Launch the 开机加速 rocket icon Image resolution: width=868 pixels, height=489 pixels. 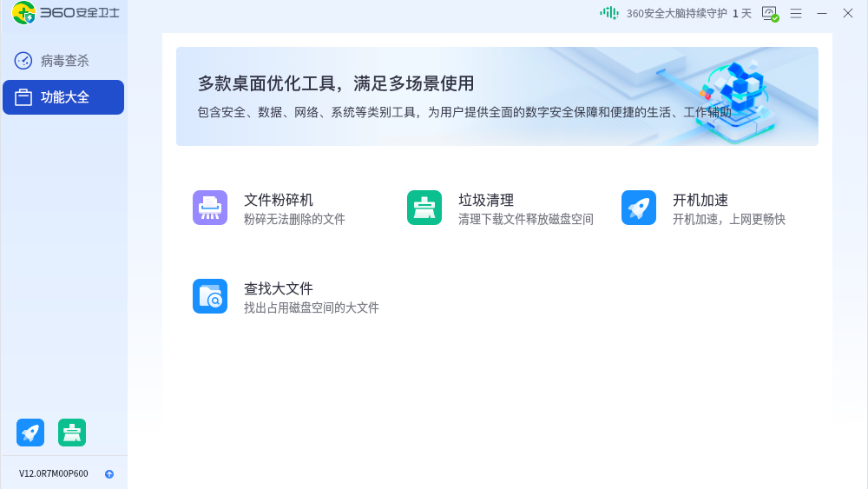[x=638, y=208]
